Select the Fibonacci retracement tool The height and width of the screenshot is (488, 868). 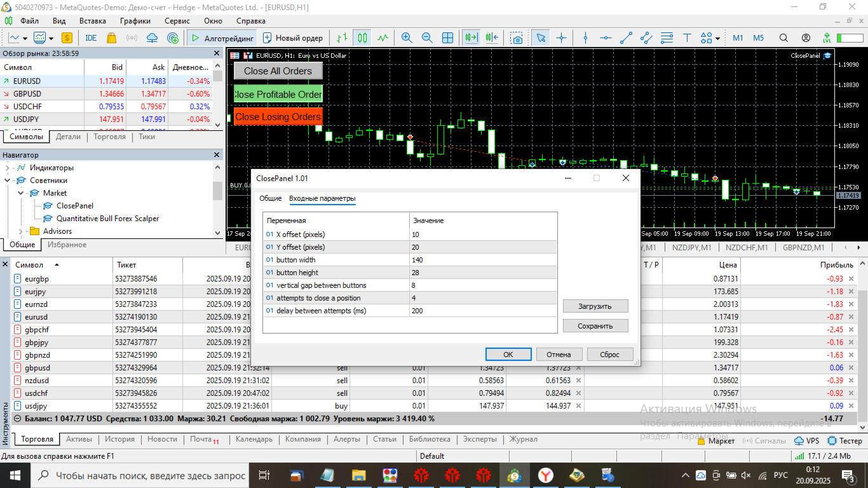tap(667, 38)
